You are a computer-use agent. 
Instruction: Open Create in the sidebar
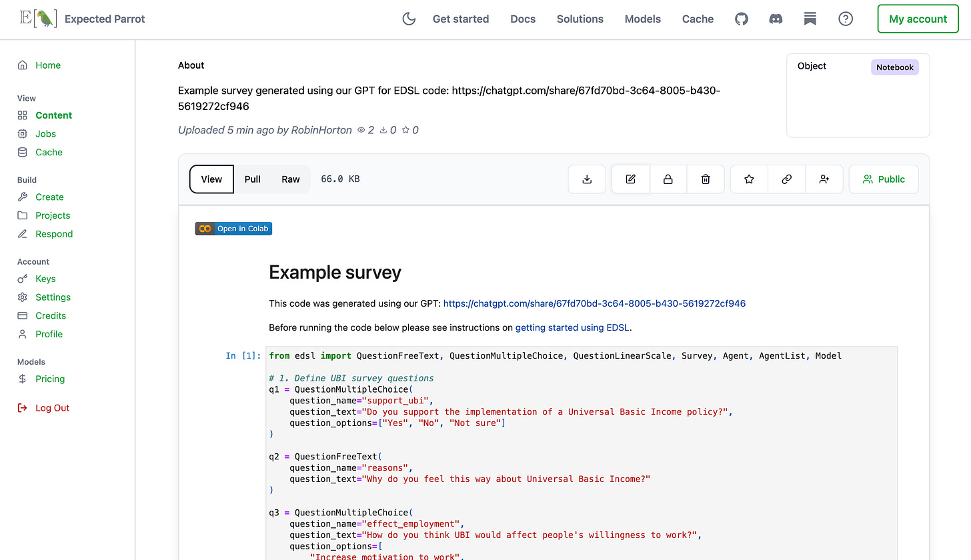coord(50,197)
